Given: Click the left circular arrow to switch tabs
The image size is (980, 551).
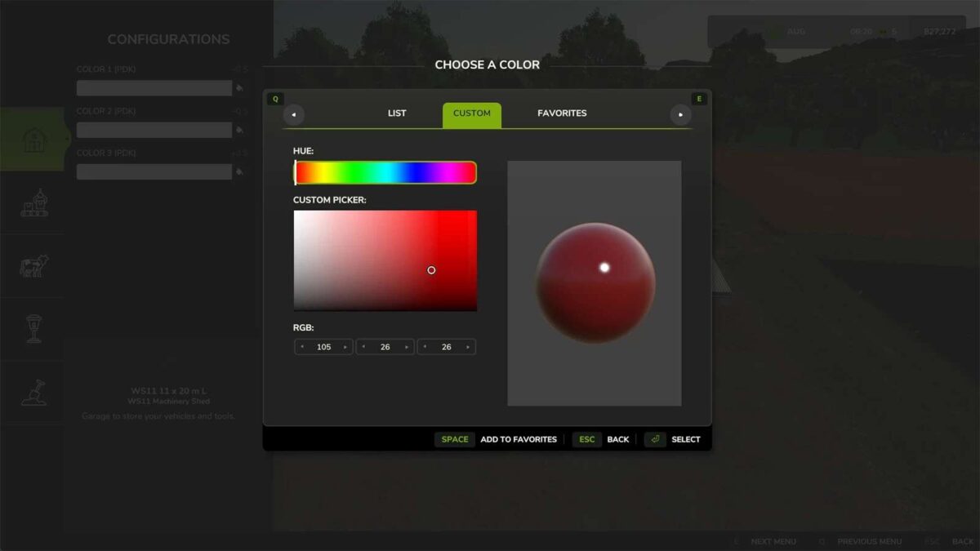Looking at the screenshot, I should click(x=293, y=114).
